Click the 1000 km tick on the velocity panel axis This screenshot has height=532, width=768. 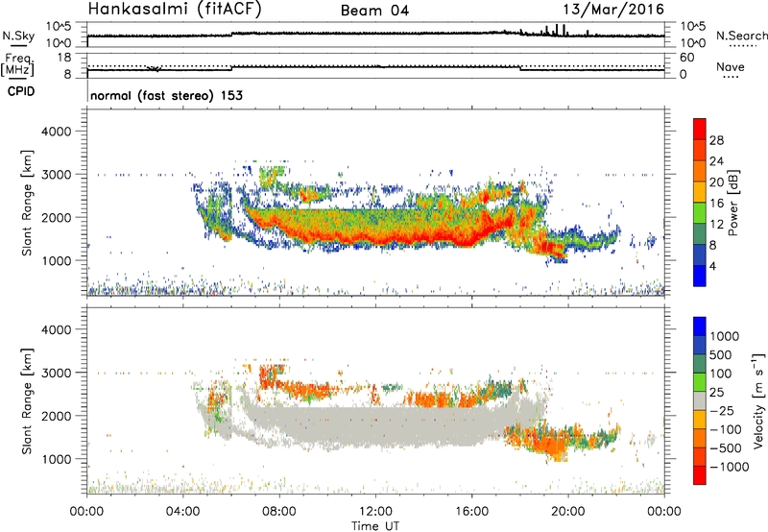pos(57,459)
